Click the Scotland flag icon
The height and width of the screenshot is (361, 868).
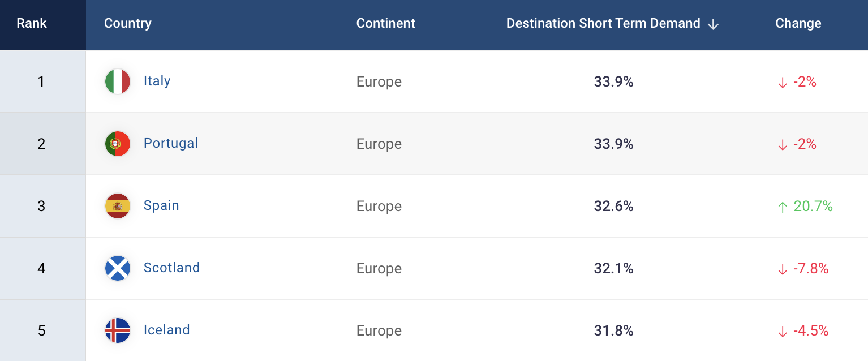tap(118, 268)
